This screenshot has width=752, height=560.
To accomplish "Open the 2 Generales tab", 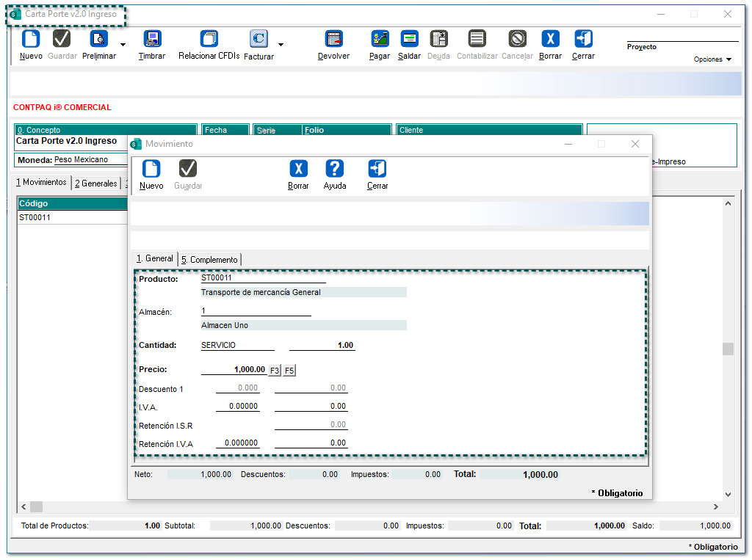I will pos(95,183).
